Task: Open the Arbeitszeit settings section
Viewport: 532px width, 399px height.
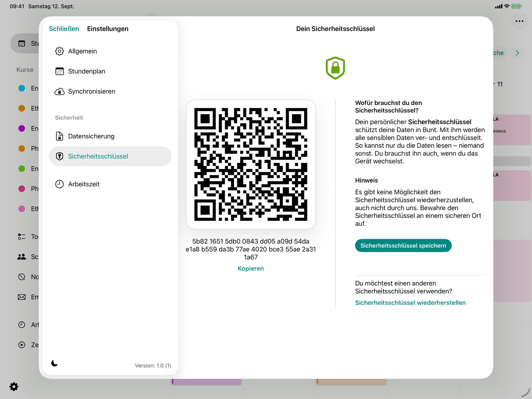Action: (110, 184)
